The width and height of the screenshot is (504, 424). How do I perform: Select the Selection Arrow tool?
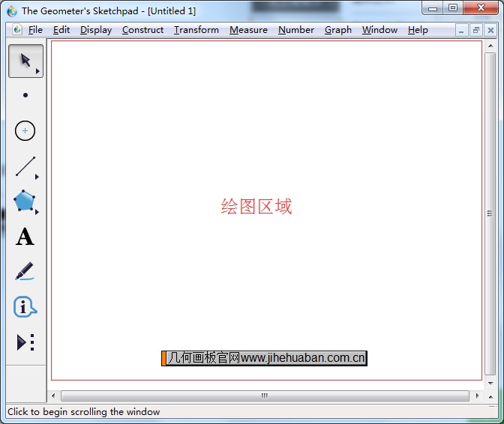pyautogui.click(x=25, y=61)
